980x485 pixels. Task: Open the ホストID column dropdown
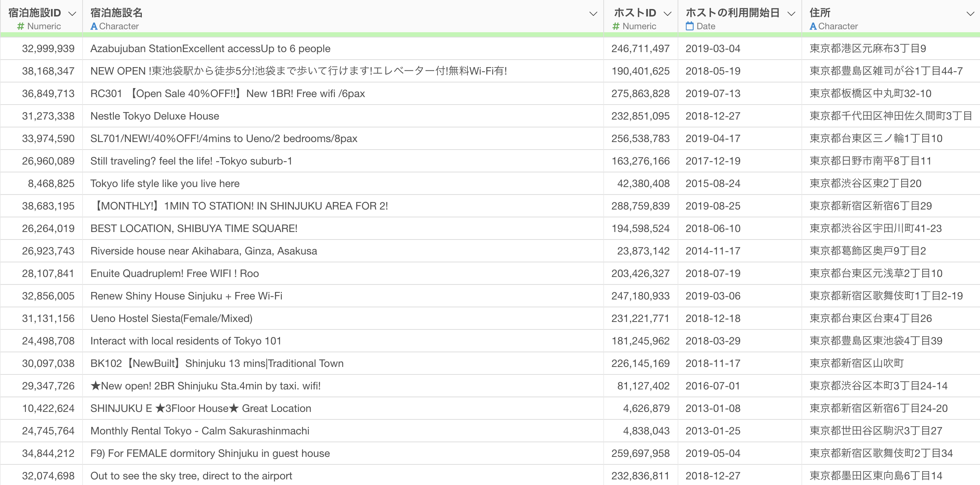[667, 14]
